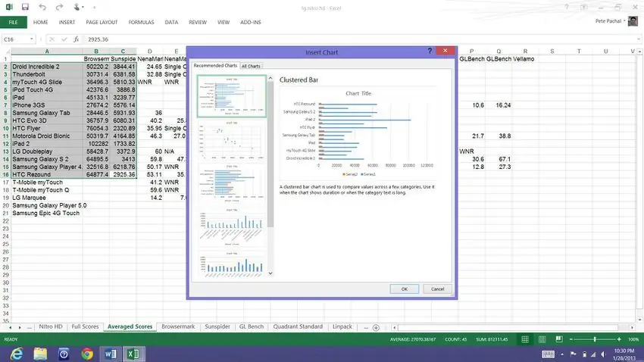The height and width of the screenshot is (362, 644).
Task: Select the clustered bar chart thumbnail
Action: [232, 96]
